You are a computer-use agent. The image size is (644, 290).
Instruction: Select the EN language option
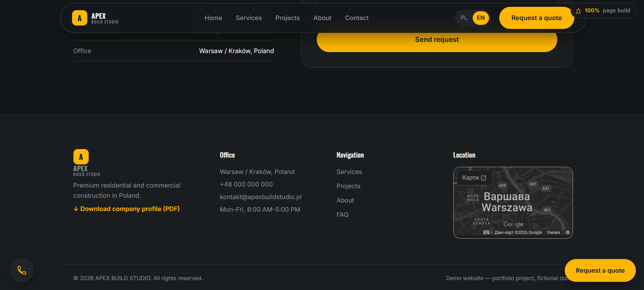pos(481,18)
